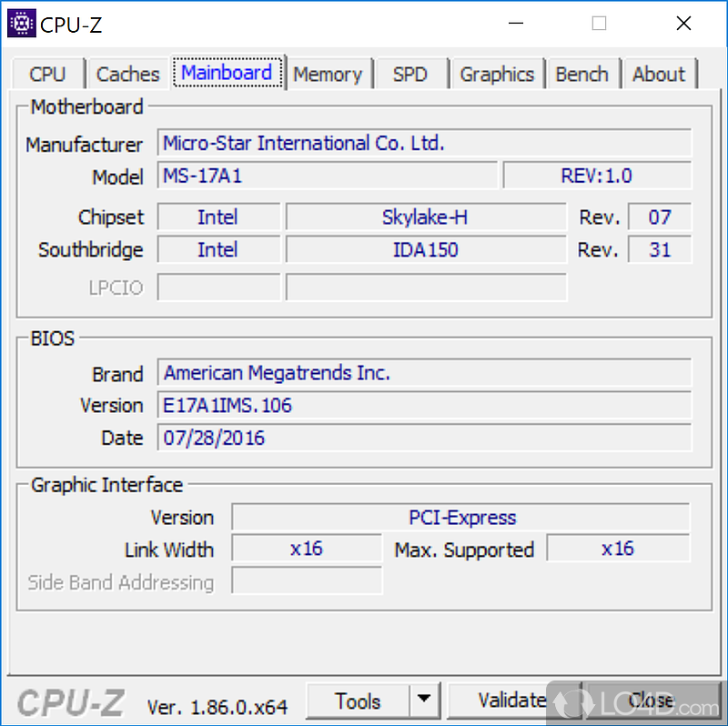The image size is (728, 726).
Task: Select the Memory tab
Action: point(328,74)
